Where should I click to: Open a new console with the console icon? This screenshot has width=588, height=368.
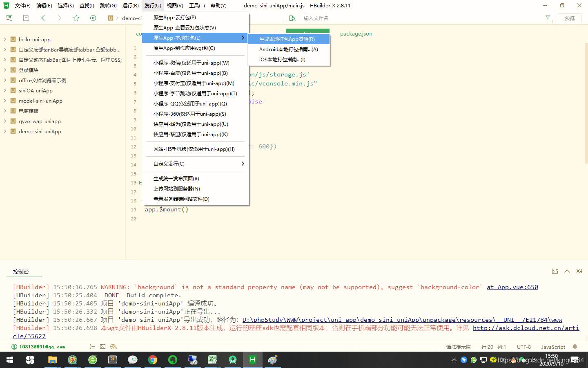point(555,271)
